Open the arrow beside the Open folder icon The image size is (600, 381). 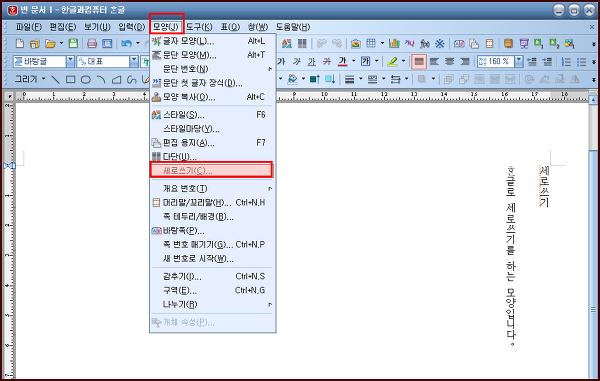(61, 43)
